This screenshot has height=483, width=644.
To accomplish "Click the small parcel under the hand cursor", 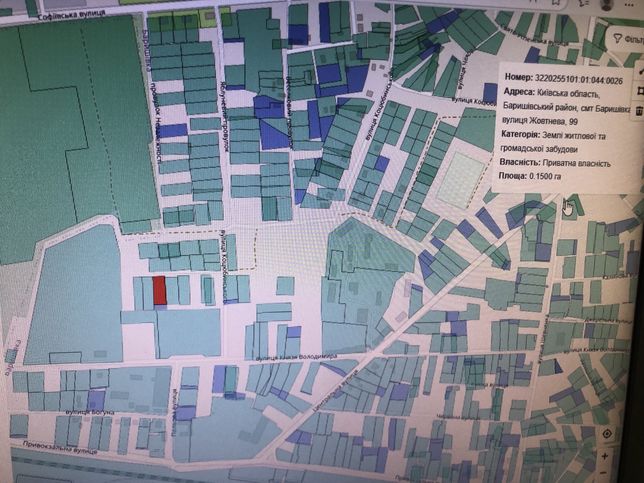I will [x=573, y=207].
